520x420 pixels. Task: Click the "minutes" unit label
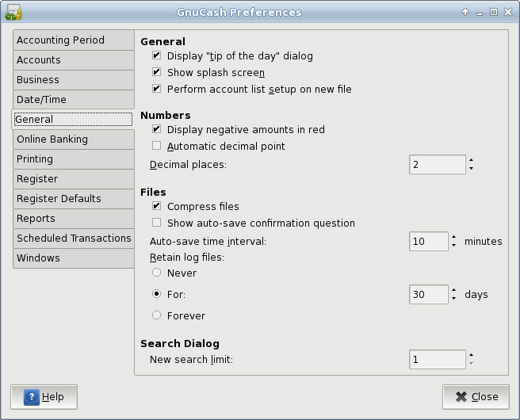click(484, 242)
